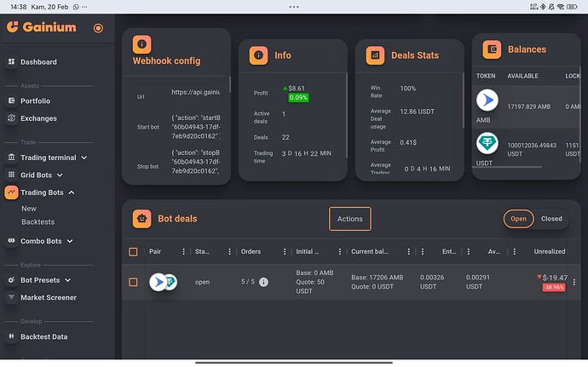Click the Grid Bots grid icon
588x367 pixels.
(12, 175)
